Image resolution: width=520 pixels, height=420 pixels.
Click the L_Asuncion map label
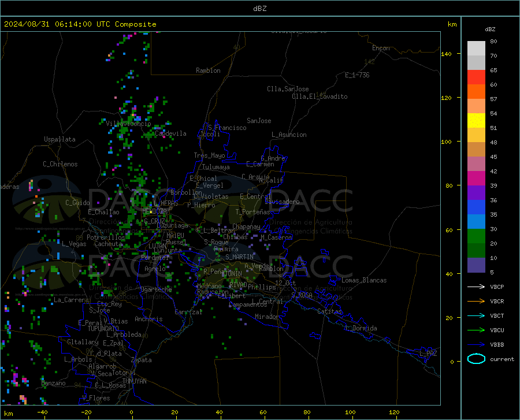pyautogui.click(x=289, y=135)
